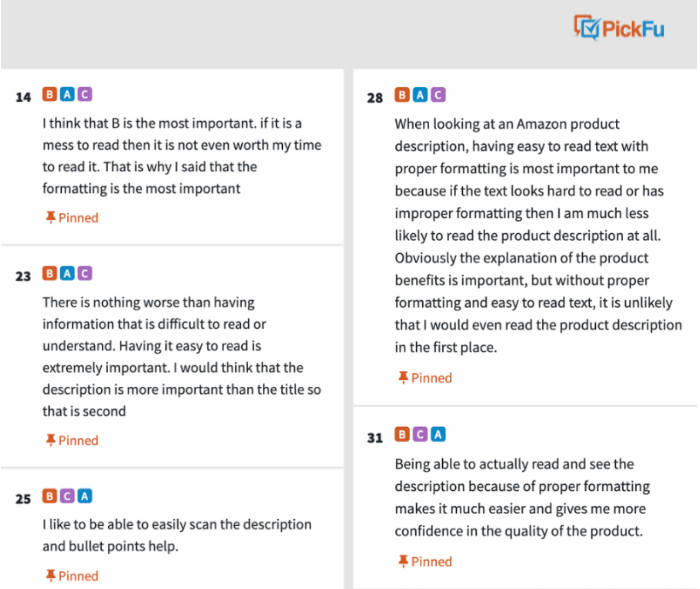
Task: Toggle the Pinned marker on response 23
Action: pyautogui.click(x=72, y=441)
